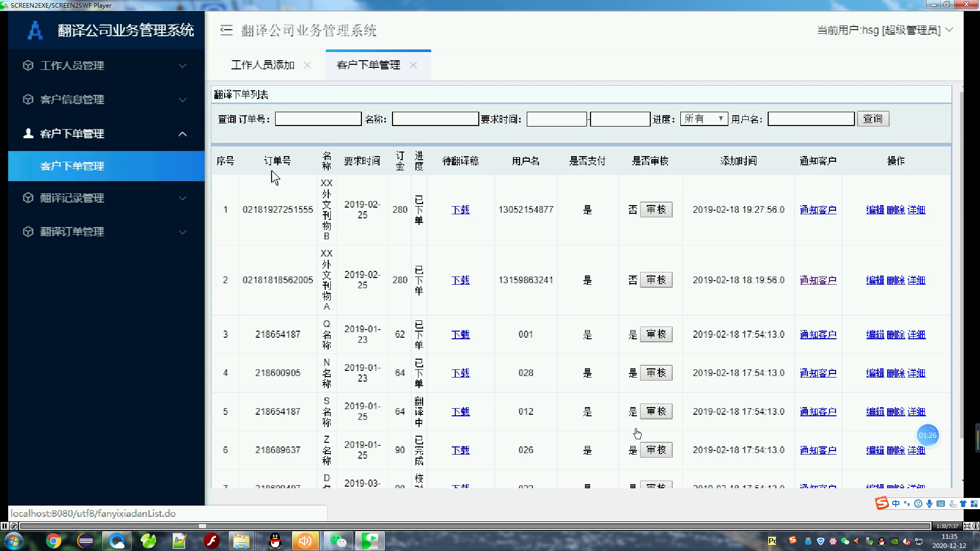Click the 添加时间 column header
This screenshot has height=551, width=980.
point(738,161)
